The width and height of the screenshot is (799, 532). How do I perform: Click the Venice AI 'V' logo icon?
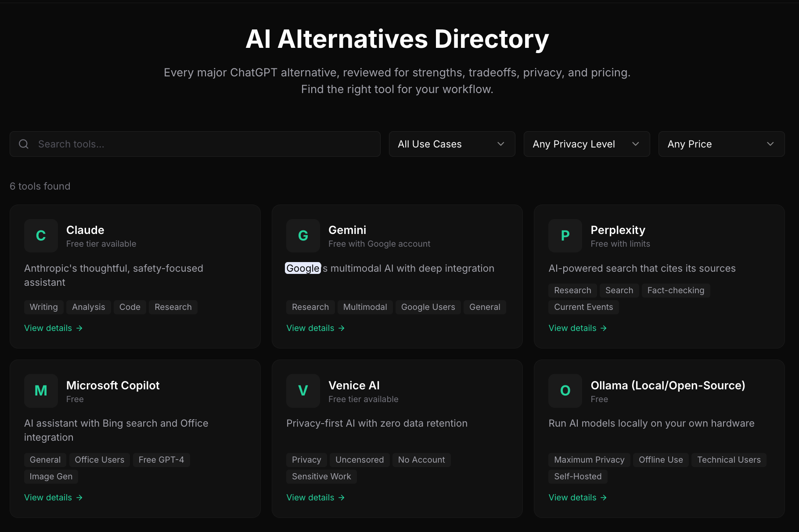coord(303,391)
